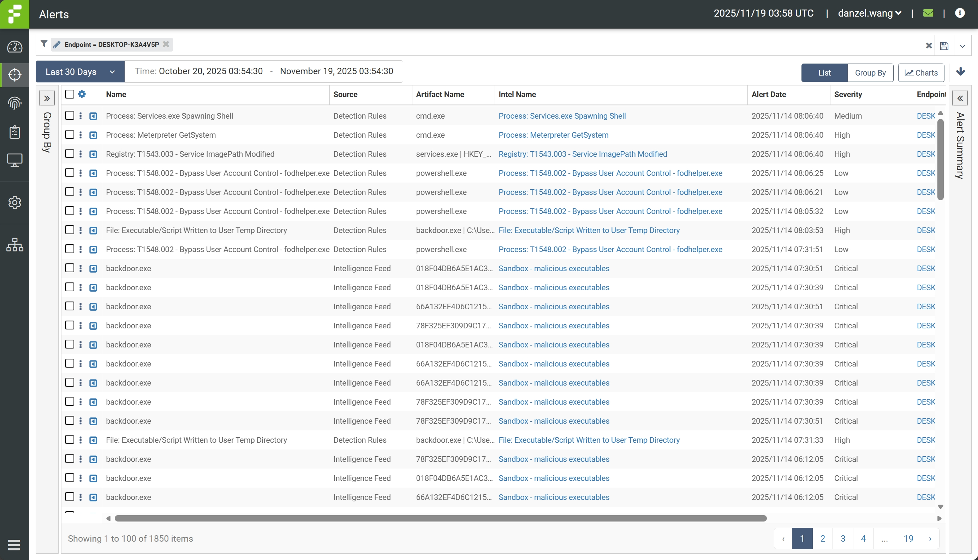Open Process: Meterpreter GetSystem intel link
Viewport: 978px width, 560px height.
(x=553, y=135)
